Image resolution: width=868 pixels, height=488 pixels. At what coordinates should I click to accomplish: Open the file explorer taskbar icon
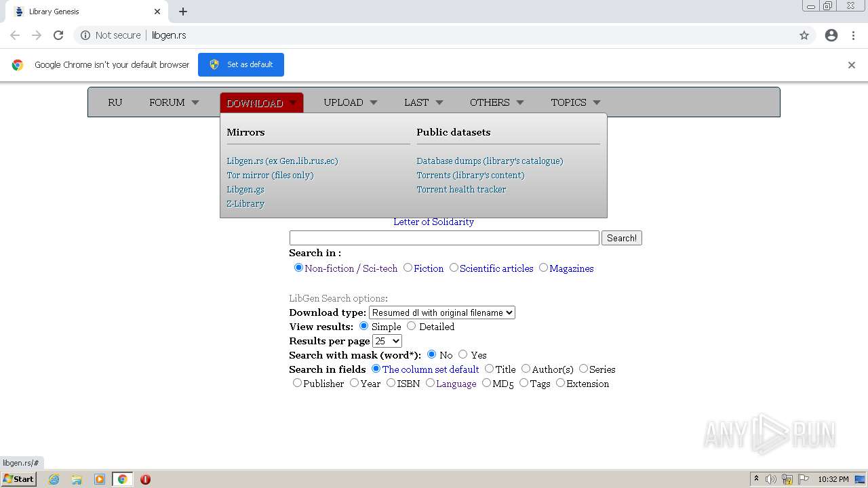click(77, 479)
